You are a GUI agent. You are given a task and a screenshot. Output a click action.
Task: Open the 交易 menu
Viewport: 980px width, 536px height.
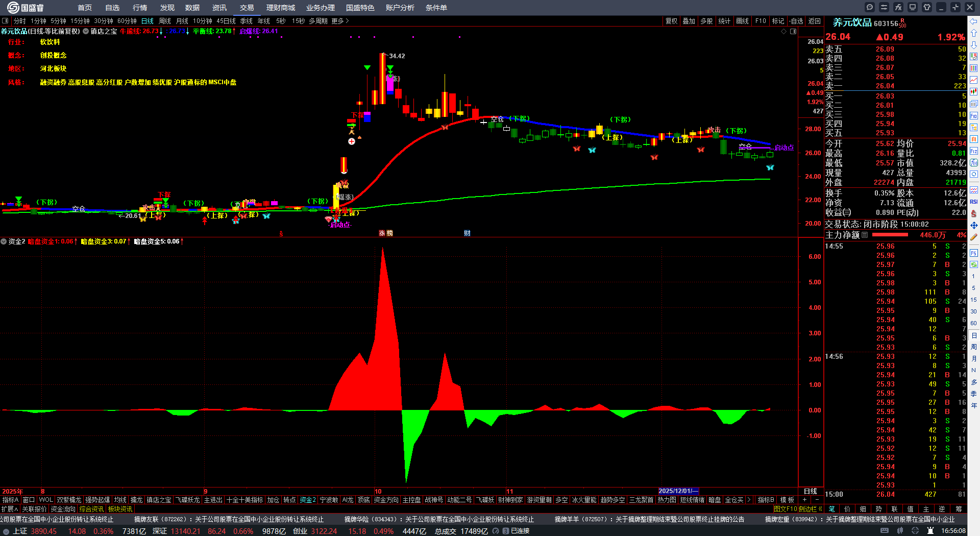coord(247,8)
